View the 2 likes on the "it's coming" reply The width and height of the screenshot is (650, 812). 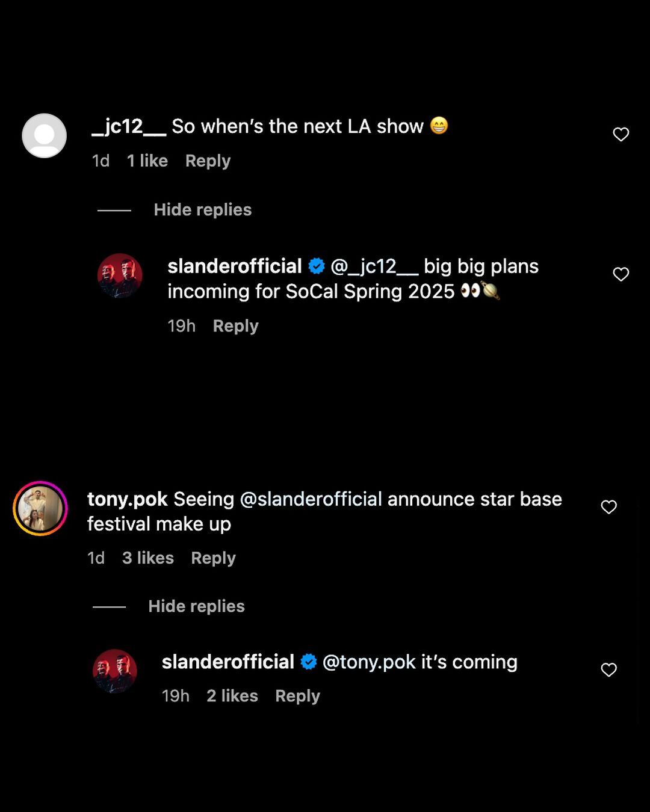coord(232,696)
